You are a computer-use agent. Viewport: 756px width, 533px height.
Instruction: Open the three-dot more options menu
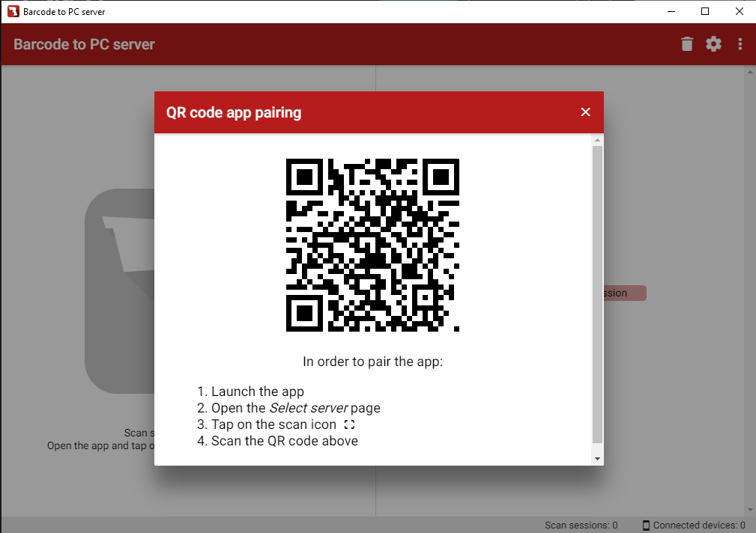coord(740,44)
